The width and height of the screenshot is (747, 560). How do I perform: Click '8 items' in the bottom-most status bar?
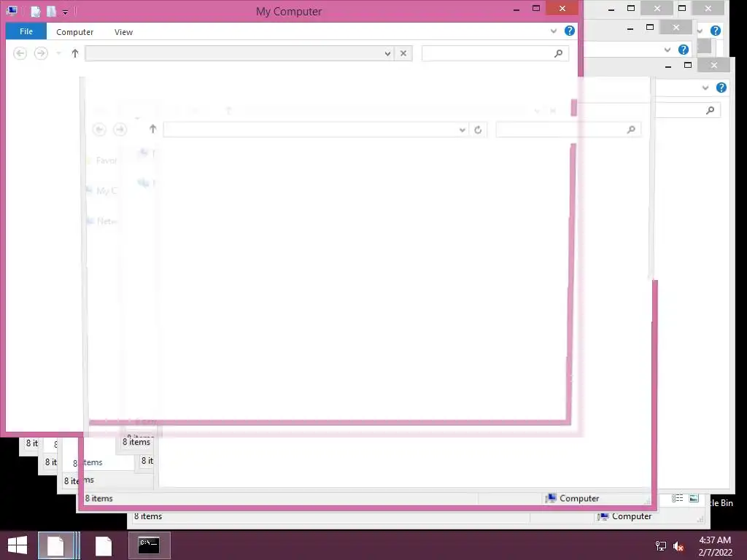(148, 516)
